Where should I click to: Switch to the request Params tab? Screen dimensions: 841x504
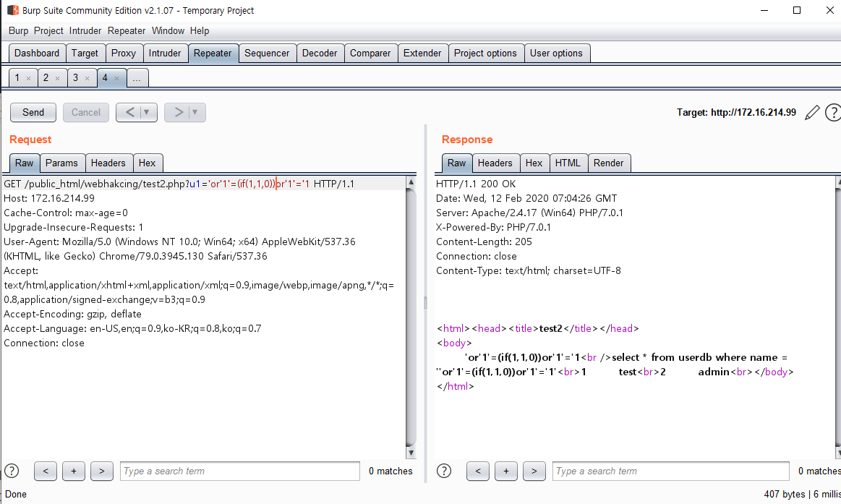pos(61,163)
